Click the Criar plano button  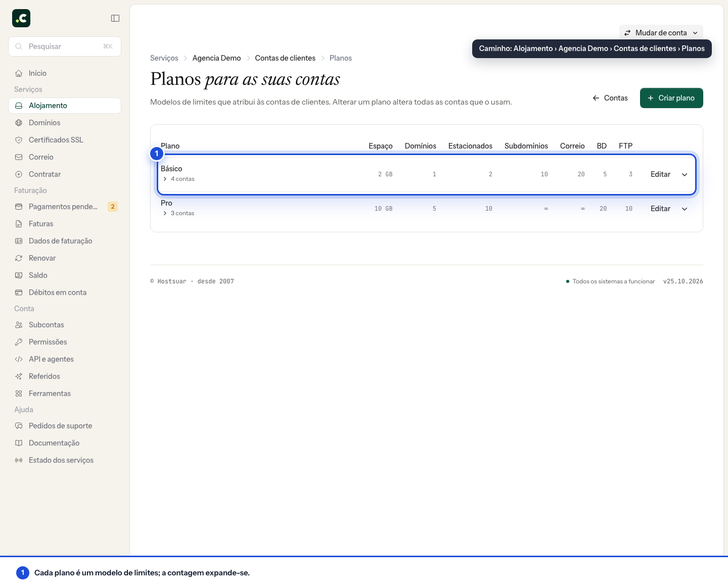(x=671, y=98)
